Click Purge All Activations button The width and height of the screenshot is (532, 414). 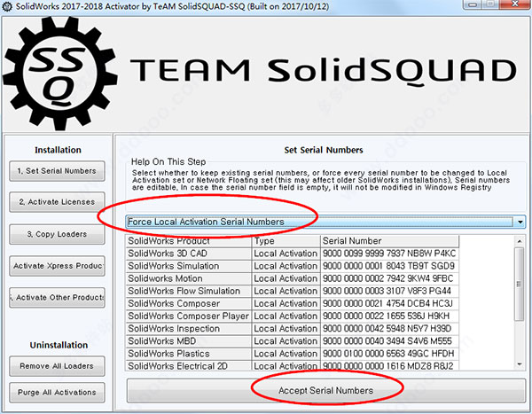pyautogui.click(x=57, y=393)
